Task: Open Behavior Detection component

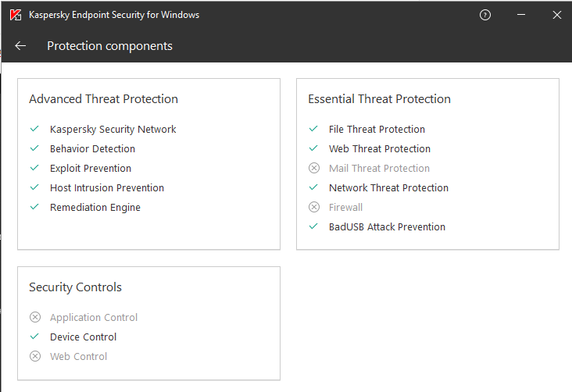Action: tap(92, 149)
